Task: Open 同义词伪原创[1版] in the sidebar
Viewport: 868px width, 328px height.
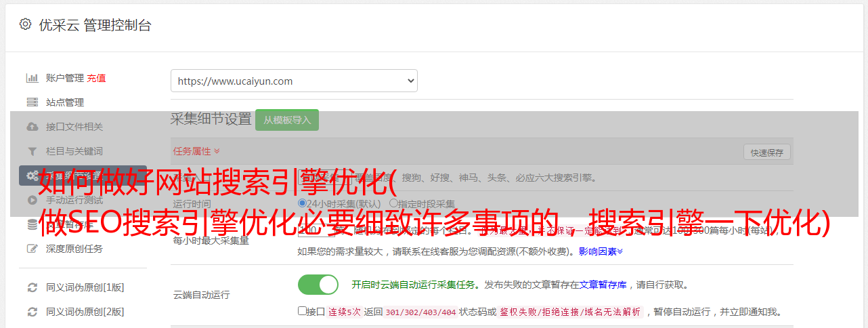Action: point(85,287)
